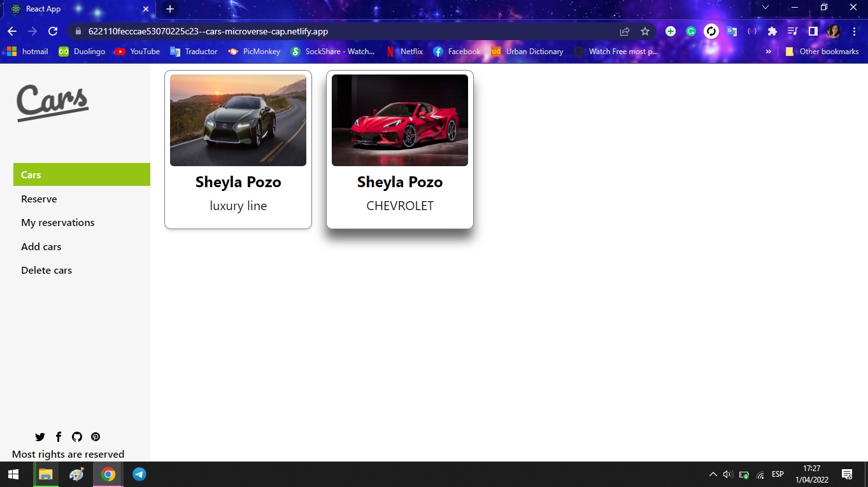This screenshot has height=487, width=868.
Task: Click ESP language indicator in tray
Action: tap(778, 474)
